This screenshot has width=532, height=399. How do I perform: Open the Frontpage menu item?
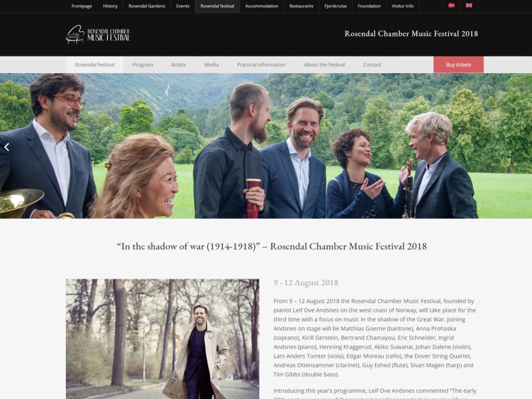tap(82, 6)
